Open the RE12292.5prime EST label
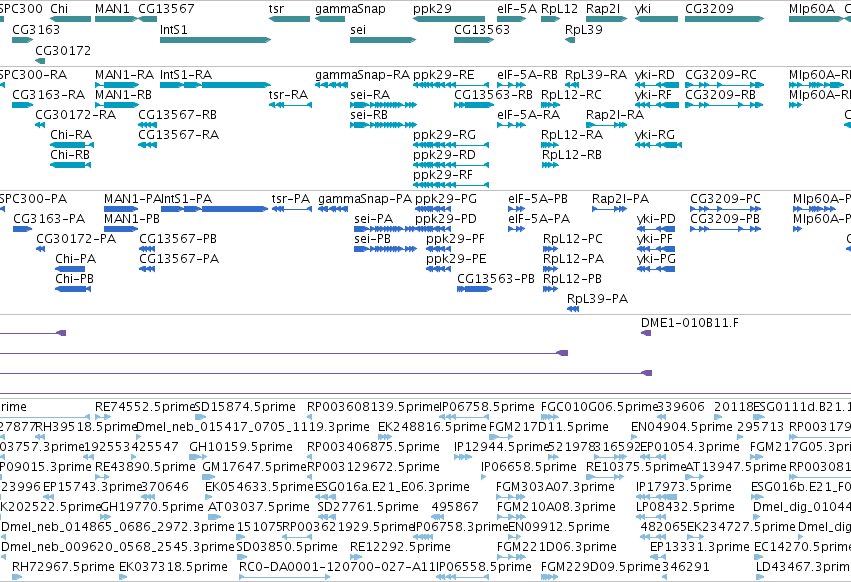The width and height of the screenshot is (851, 582). [400, 547]
